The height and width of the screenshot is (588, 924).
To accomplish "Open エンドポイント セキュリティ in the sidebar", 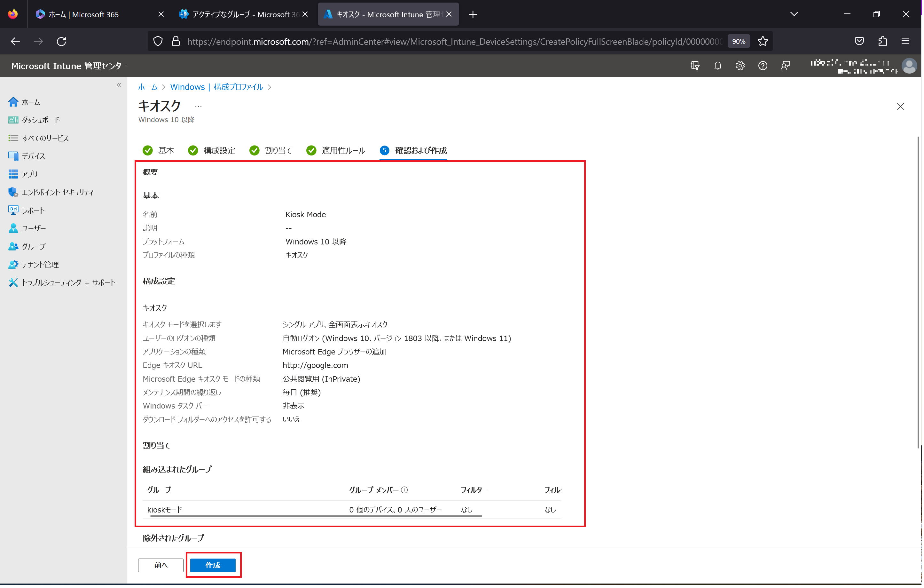I will point(51,192).
